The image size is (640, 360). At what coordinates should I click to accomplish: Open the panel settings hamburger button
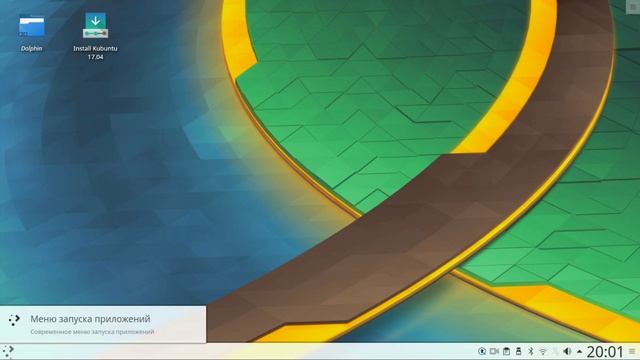click(632, 351)
